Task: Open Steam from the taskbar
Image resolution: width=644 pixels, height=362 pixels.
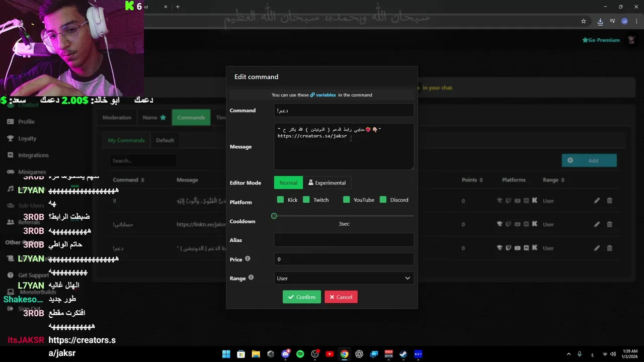Action: (403, 354)
